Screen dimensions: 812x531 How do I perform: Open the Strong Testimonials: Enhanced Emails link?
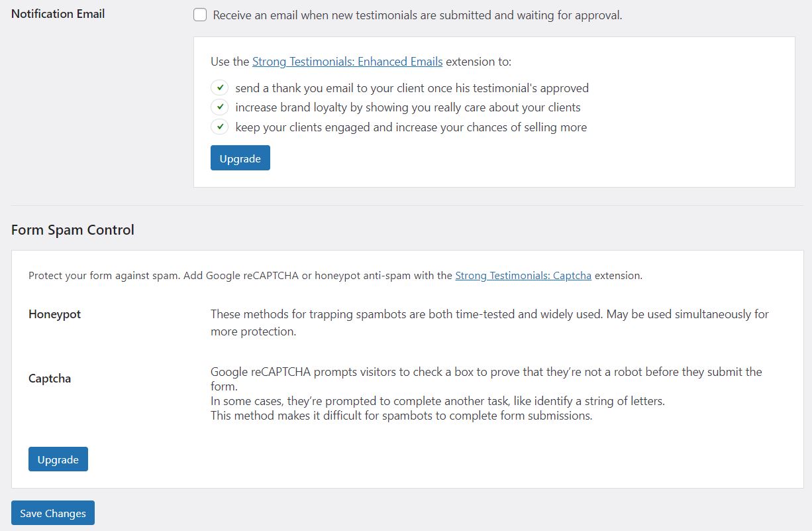(347, 62)
